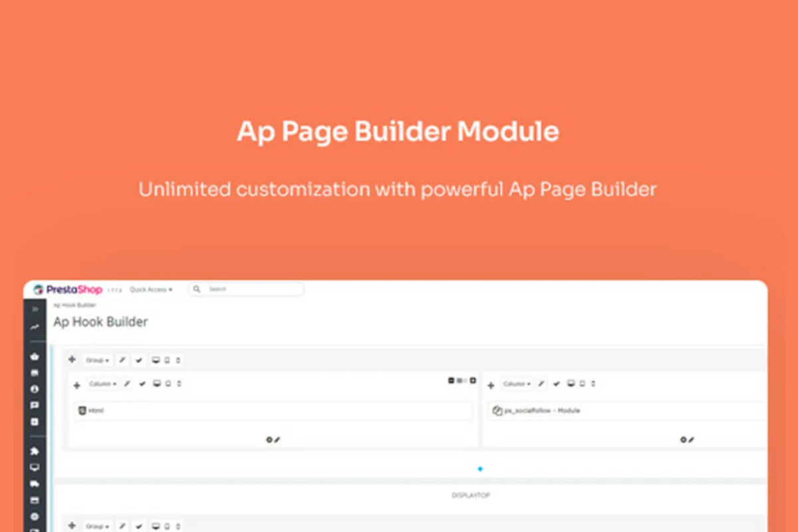Click the magnifier icon in the search box

pyautogui.click(x=197, y=289)
